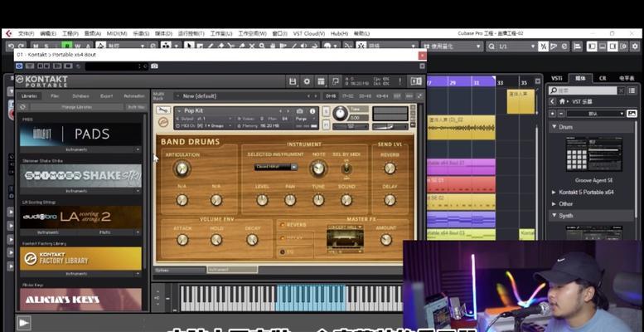
Task: Click the Pop Kit snapshot camera icon
Action: pyautogui.click(x=300, y=111)
